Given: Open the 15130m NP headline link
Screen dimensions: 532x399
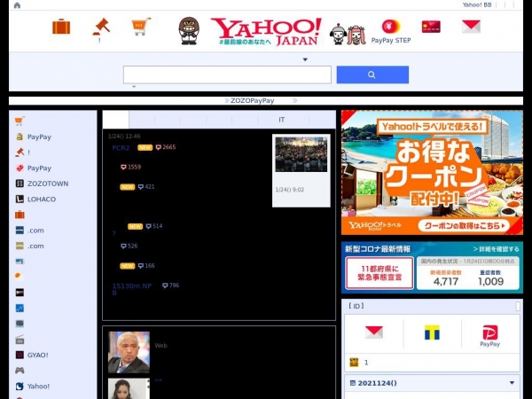Looking at the screenshot, I should click(x=131, y=289).
